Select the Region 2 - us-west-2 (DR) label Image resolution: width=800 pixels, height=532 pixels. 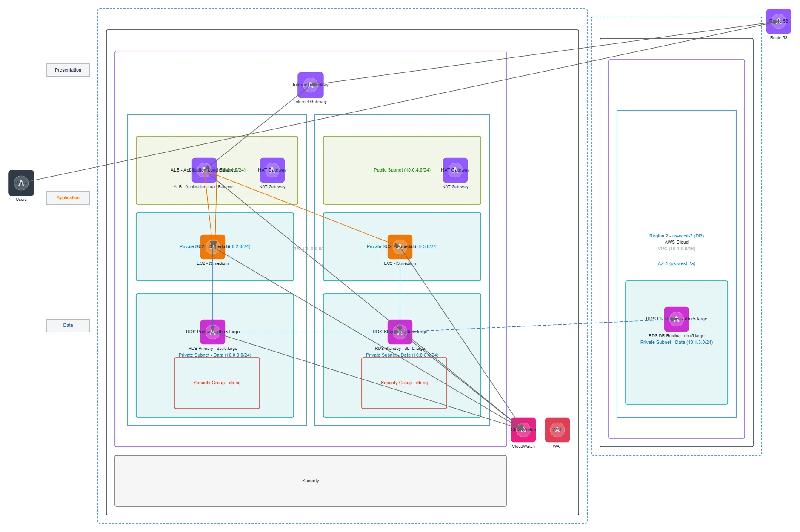677,236
